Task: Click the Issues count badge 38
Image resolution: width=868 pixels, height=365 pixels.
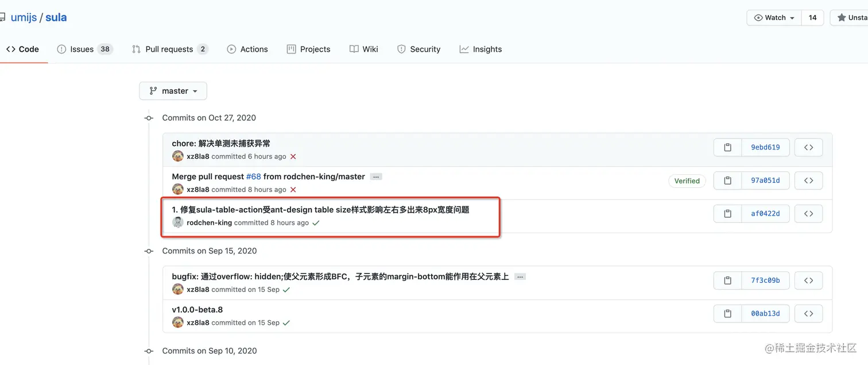Action: point(105,49)
